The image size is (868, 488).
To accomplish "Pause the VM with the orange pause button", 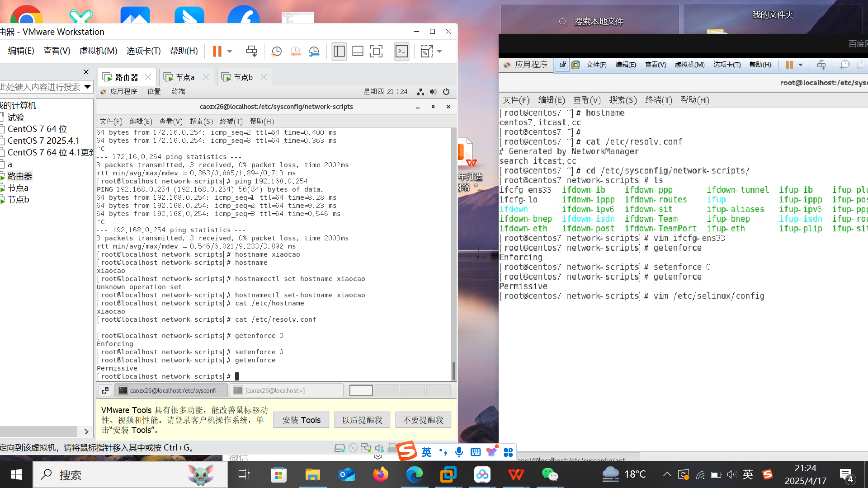I will [x=217, y=51].
